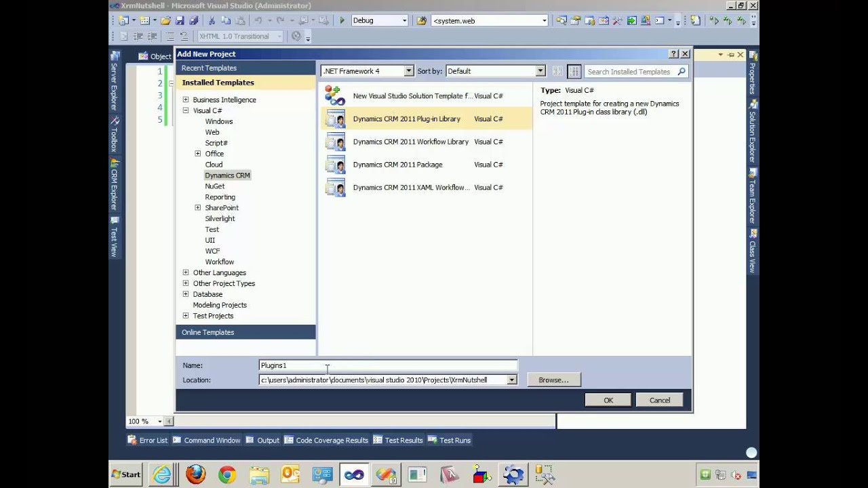The image size is (868, 488).
Task: Click the Save All toolbar icon
Action: click(x=194, y=20)
